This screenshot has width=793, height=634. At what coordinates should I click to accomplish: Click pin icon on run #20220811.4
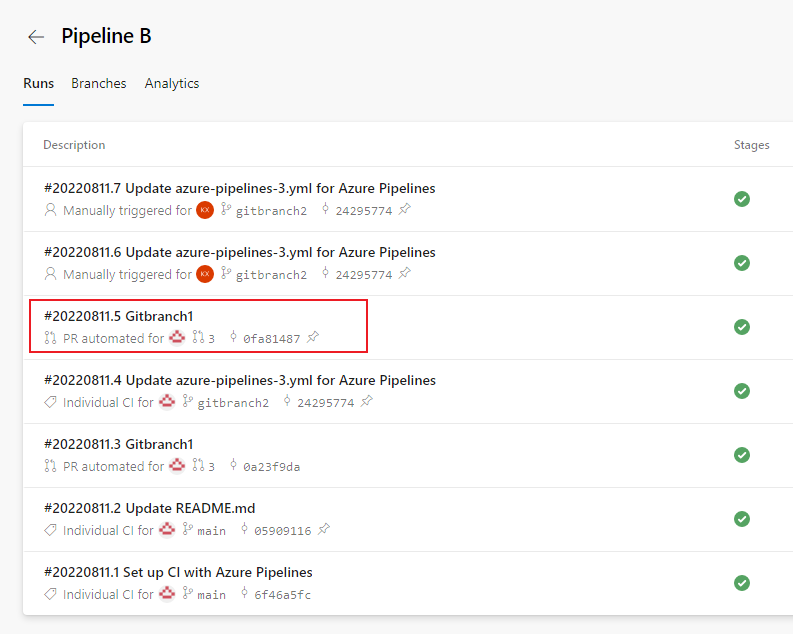click(x=367, y=402)
